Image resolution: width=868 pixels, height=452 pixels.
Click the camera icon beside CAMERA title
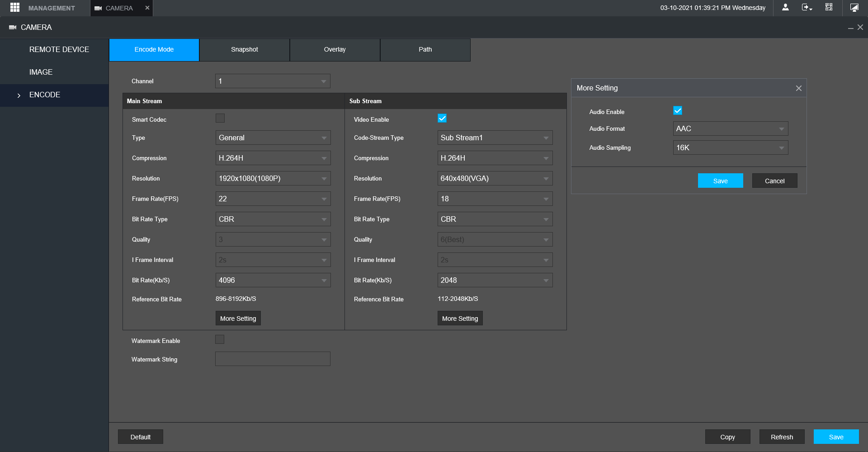(13, 28)
